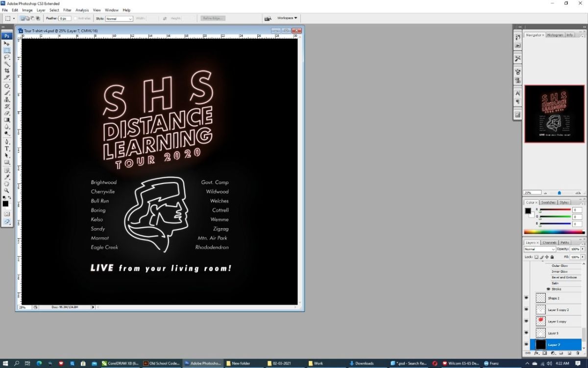This screenshot has width=588, height=368.
Task: Open the blend mode dropdown
Action: 539,249
